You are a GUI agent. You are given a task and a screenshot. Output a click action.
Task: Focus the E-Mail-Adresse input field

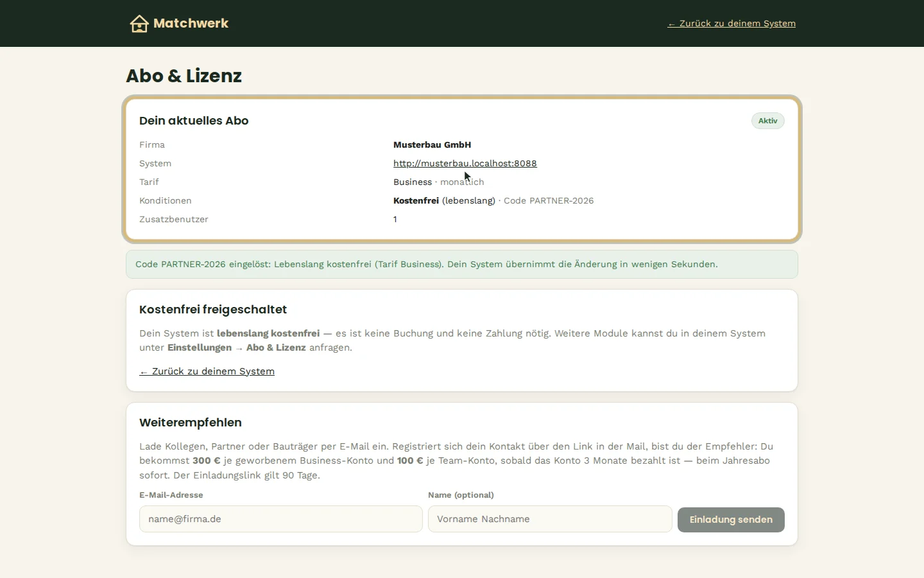(281, 519)
